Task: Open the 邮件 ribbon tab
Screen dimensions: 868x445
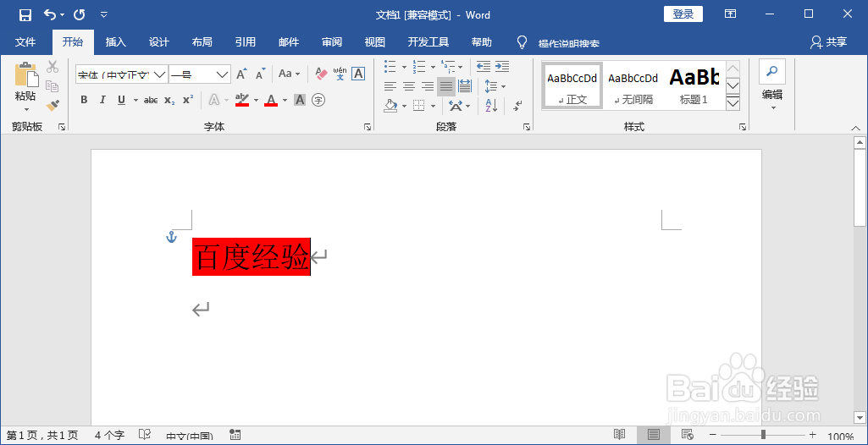Action: tap(289, 42)
